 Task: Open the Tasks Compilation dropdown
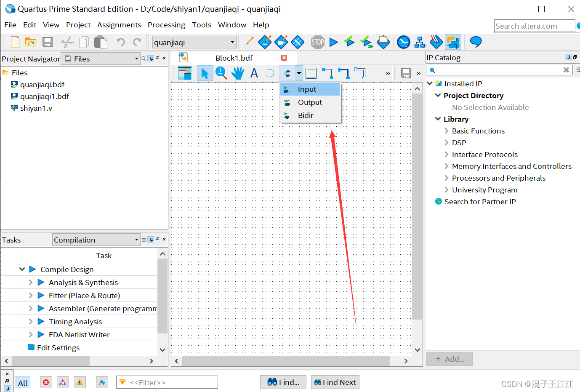(96, 240)
